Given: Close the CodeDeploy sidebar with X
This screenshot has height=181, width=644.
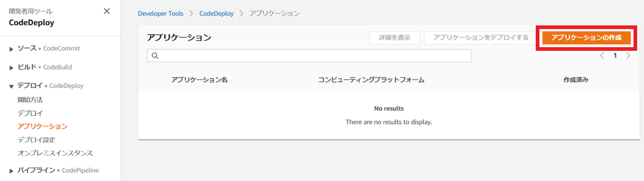Looking at the screenshot, I should point(107,11).
